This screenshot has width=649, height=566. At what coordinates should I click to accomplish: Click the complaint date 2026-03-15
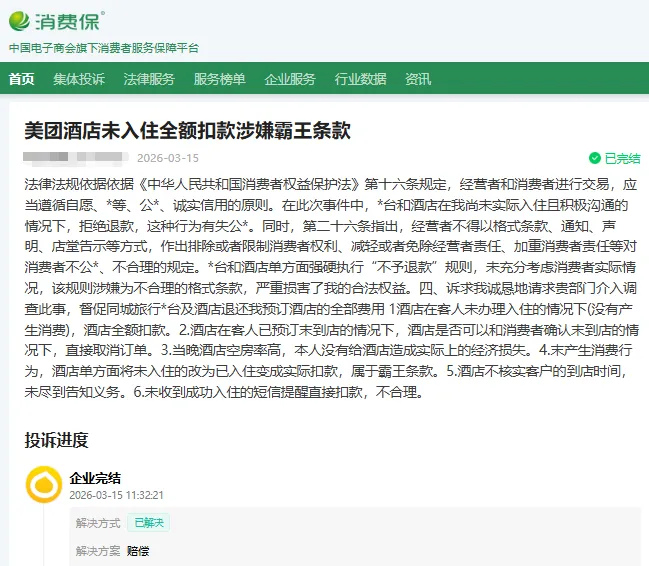[x=168, y=158]
